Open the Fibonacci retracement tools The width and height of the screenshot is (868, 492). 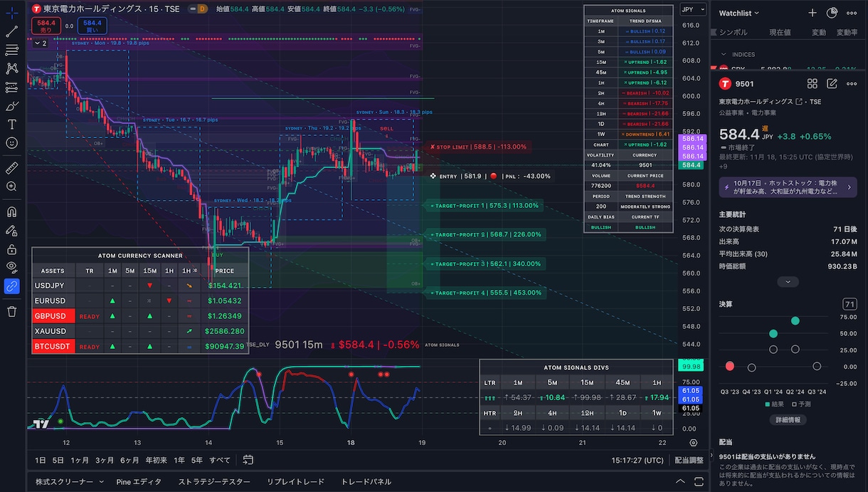(12, 50)
